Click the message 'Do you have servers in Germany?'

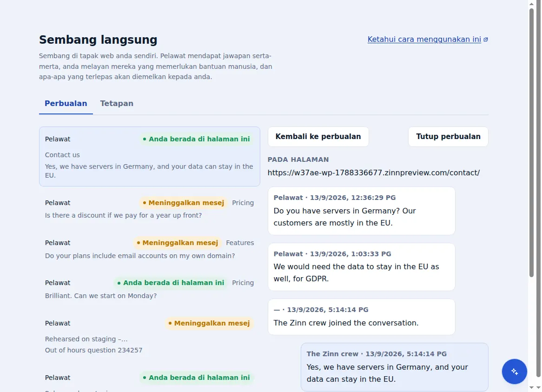pos(361,211)
